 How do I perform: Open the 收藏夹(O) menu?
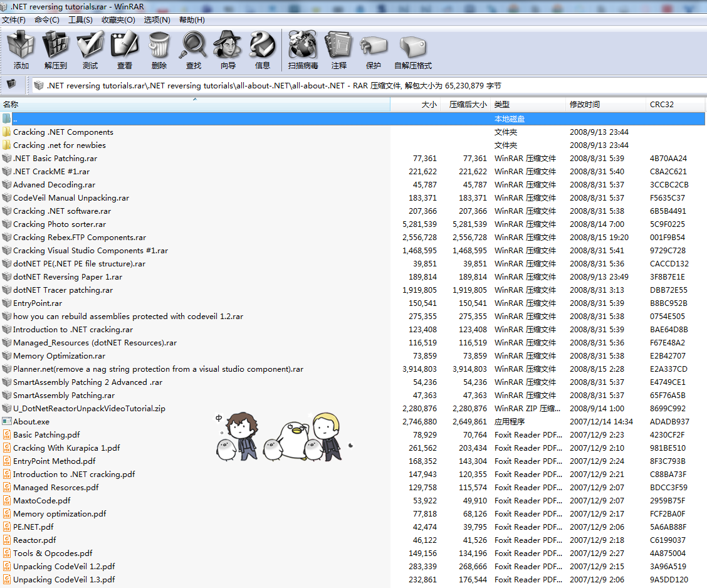click(x=118, y=20)
